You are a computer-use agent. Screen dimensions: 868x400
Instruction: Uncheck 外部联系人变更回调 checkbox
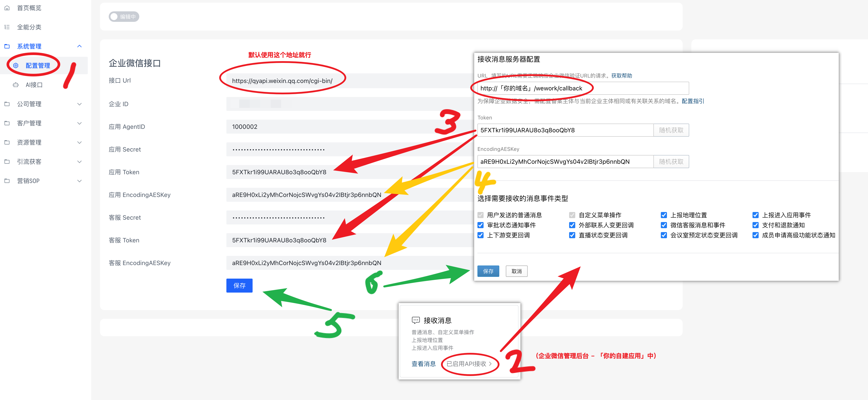(x=572, y=225)
